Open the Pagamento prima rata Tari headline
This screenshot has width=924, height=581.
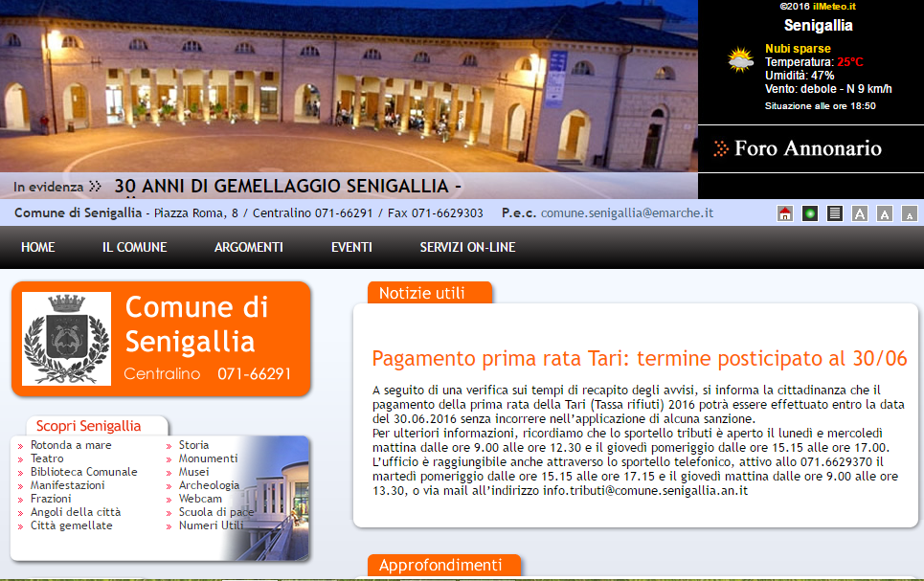pos(640,358)
